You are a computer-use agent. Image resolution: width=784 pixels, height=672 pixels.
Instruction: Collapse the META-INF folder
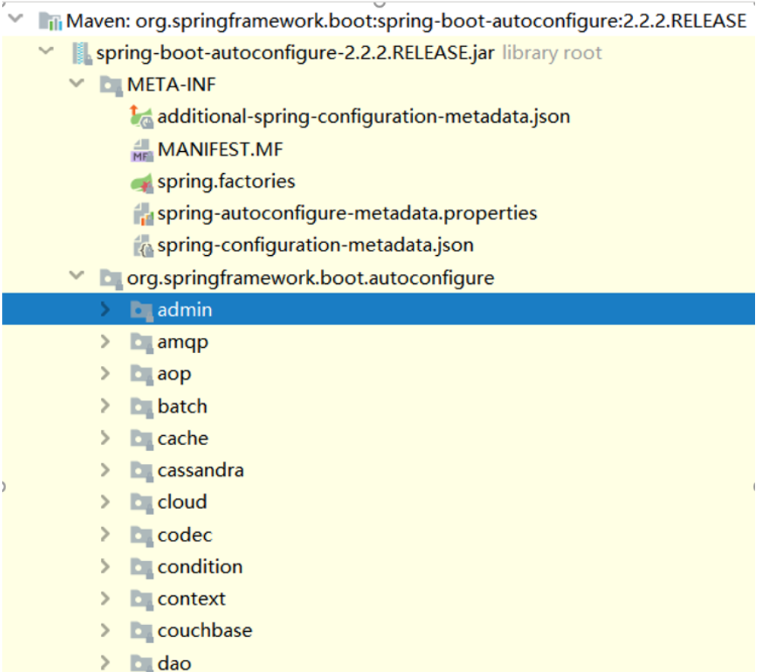[77, 83]
